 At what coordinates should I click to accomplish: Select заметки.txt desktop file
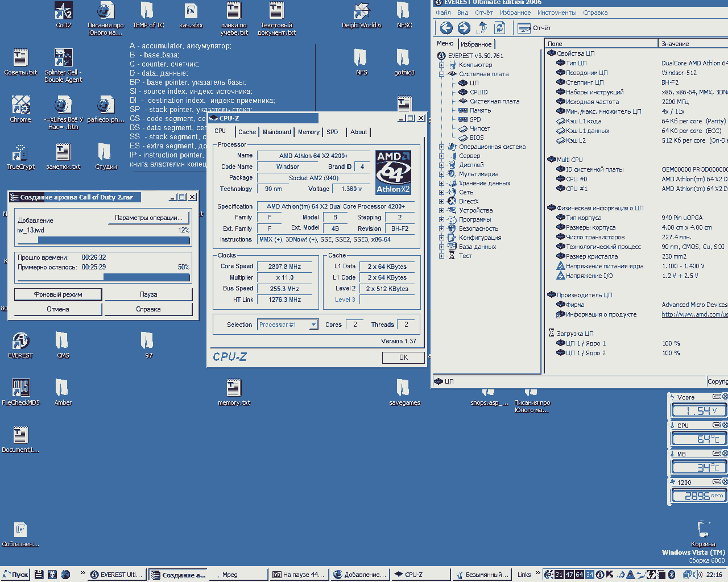pyautogui.click(x=63, y=157)
